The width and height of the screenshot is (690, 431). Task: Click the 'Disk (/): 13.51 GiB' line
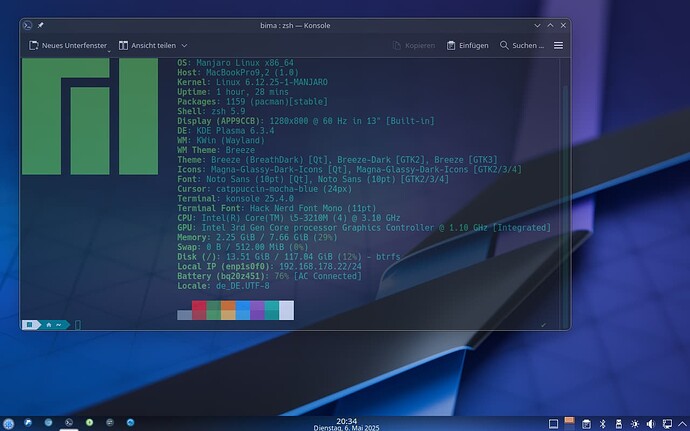point(289,257)
